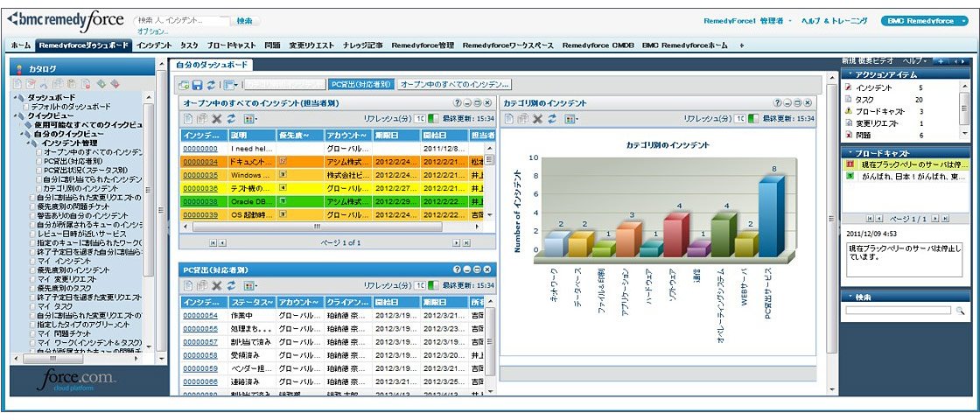This screenshot has width=980, height=420.
Task: Open the dashboard layout dropdown icon
Action: pos(230,84)
